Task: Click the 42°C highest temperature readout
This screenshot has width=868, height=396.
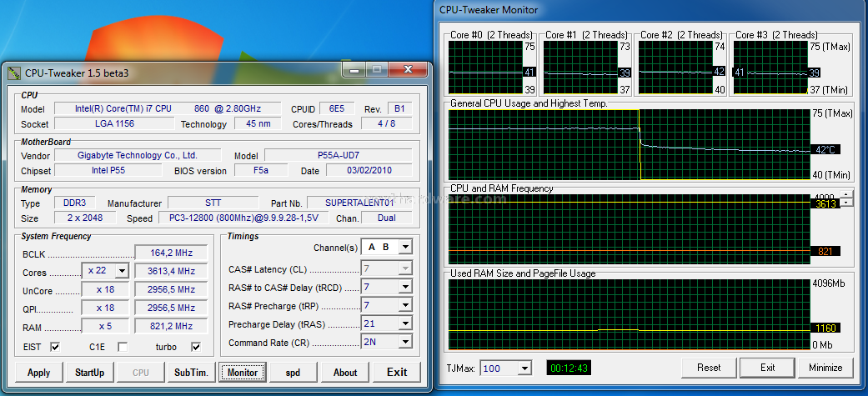Action: click(x=825, y=149)
